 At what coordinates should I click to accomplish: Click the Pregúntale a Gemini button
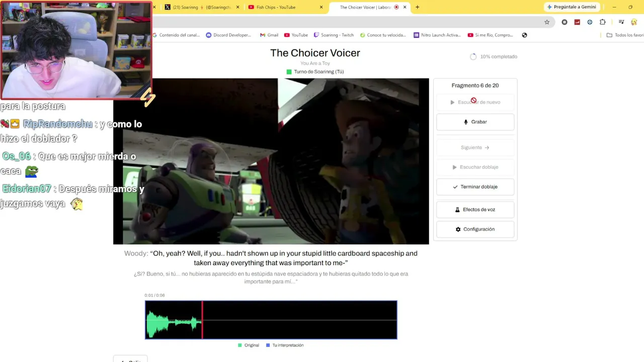(x=572, y=7)
